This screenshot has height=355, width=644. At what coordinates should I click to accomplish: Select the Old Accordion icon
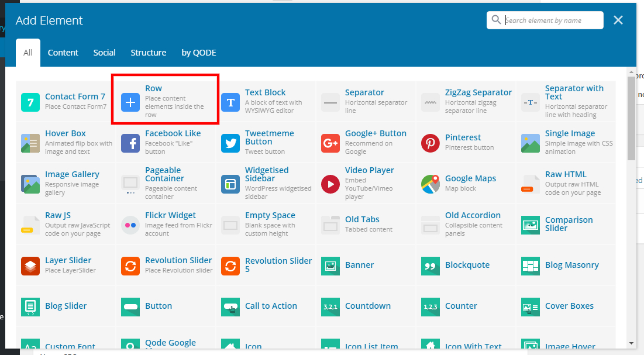(x=431, y=225)
